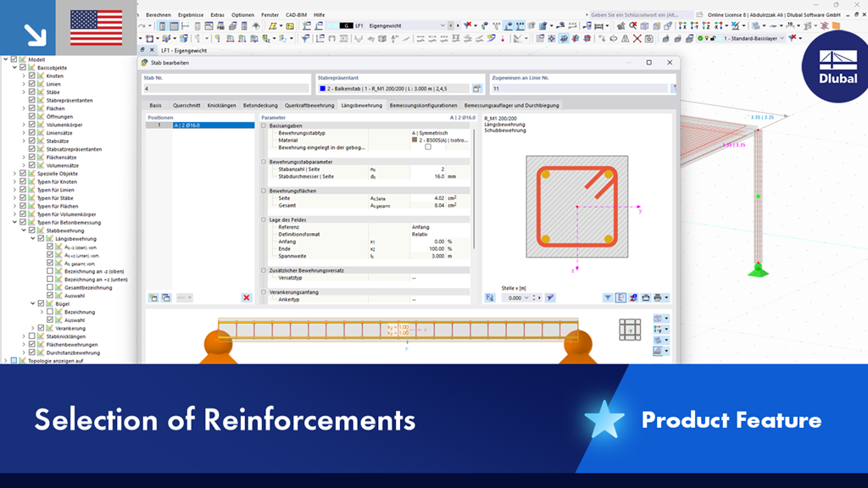Toggle the Flächenbewehrungen checkbox

(31, 344)
